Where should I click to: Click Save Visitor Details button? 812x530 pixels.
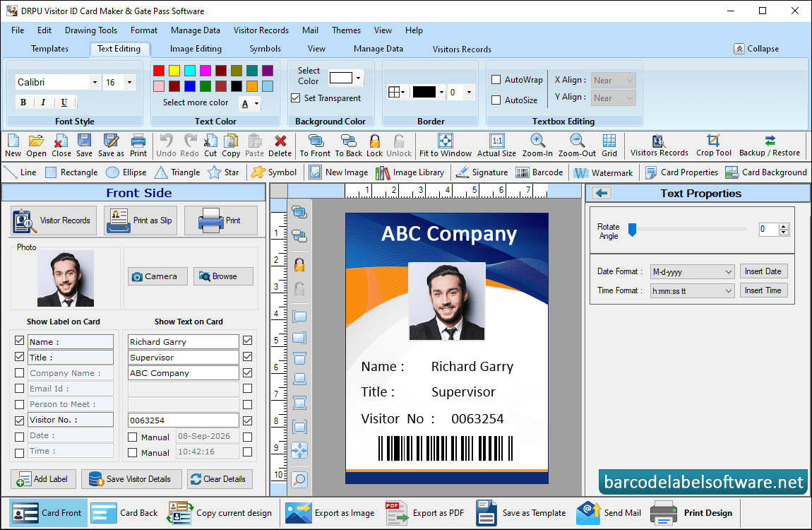(131, 478)
